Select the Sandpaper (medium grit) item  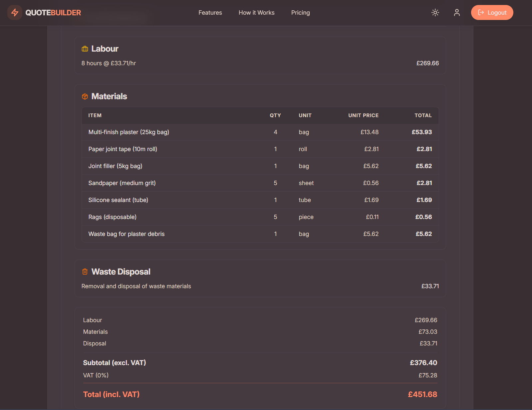pyautogui.click(x=122, y=183)
